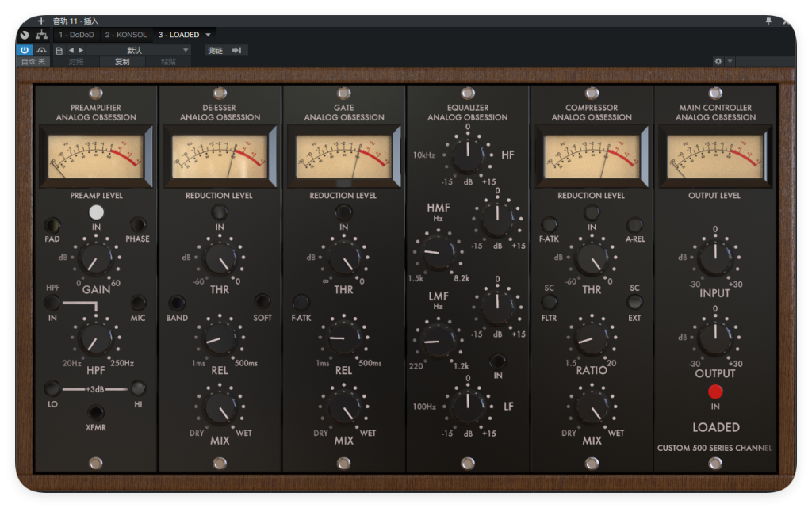This screenshot has height=508, width=812.
Task: Click the 粘贴 paste button
Action: [168, 62]
